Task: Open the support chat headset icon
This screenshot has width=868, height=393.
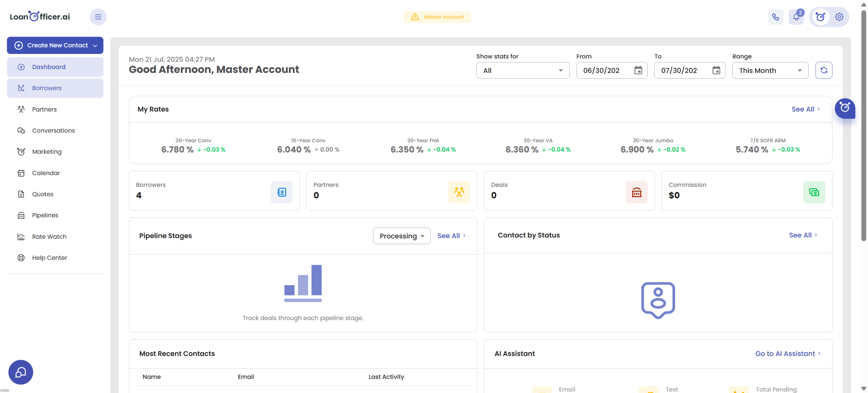Action: tap(21, 372)
